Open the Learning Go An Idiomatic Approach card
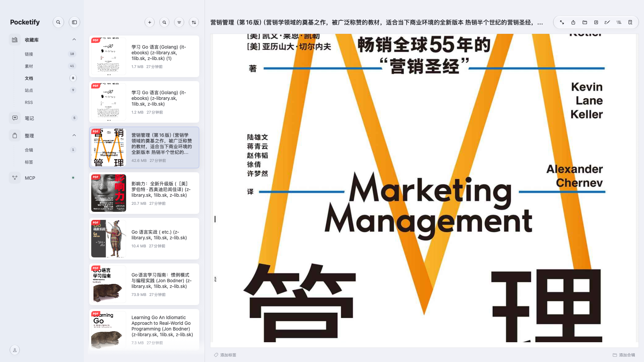This screenshot has height=362, width=644. coord(144,330)
